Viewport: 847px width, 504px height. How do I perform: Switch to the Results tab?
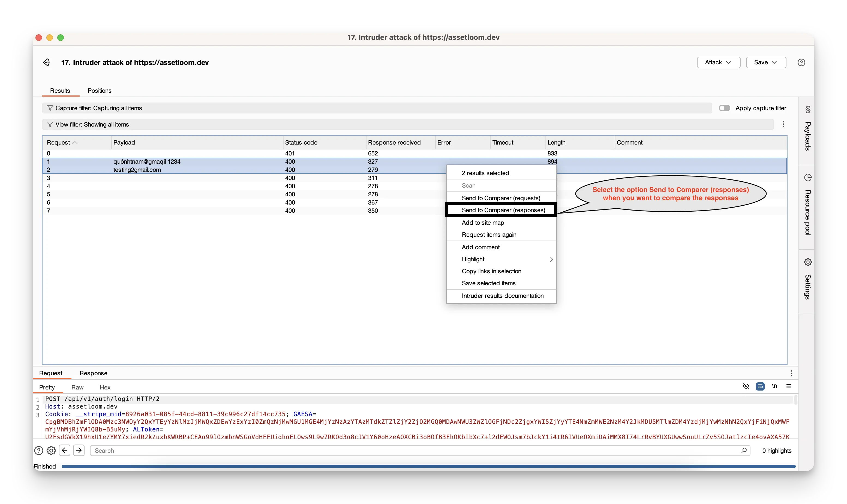(x=60, y=91)
